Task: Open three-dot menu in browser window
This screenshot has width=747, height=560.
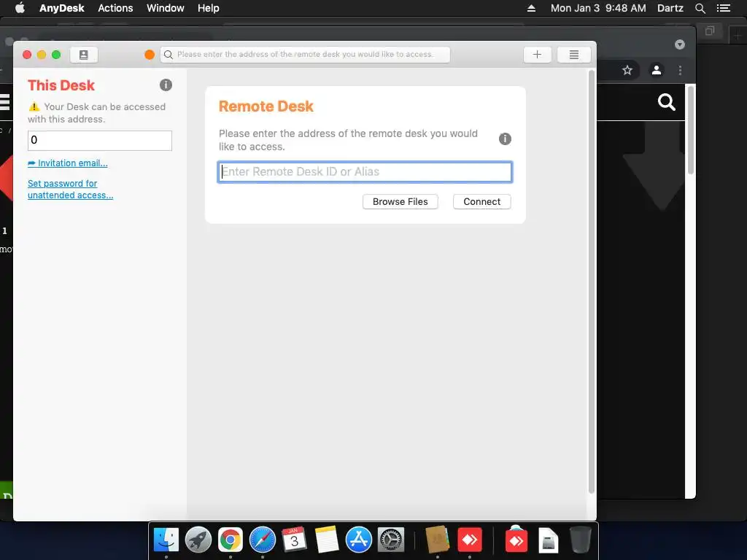Action: (x=680, y=71)
